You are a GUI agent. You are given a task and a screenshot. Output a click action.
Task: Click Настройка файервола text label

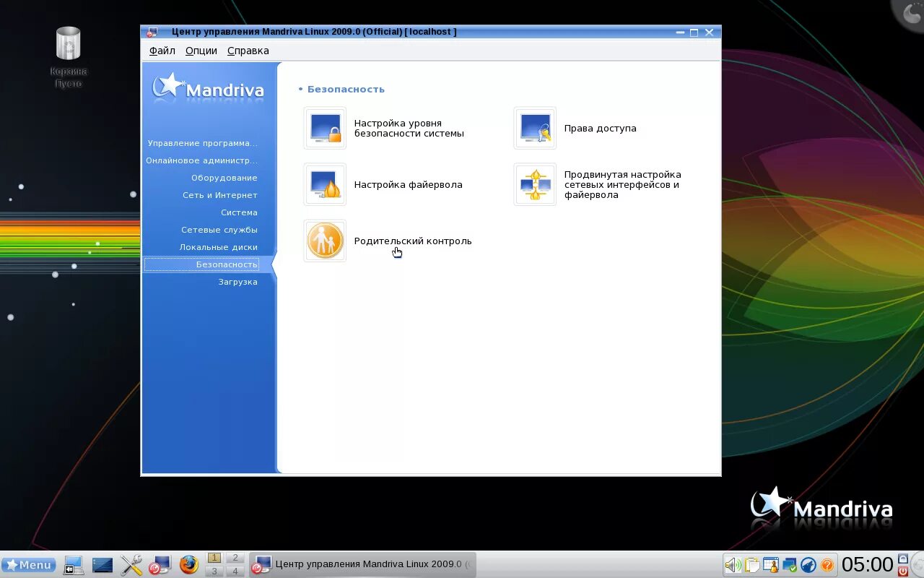click(x=409, y=184)
